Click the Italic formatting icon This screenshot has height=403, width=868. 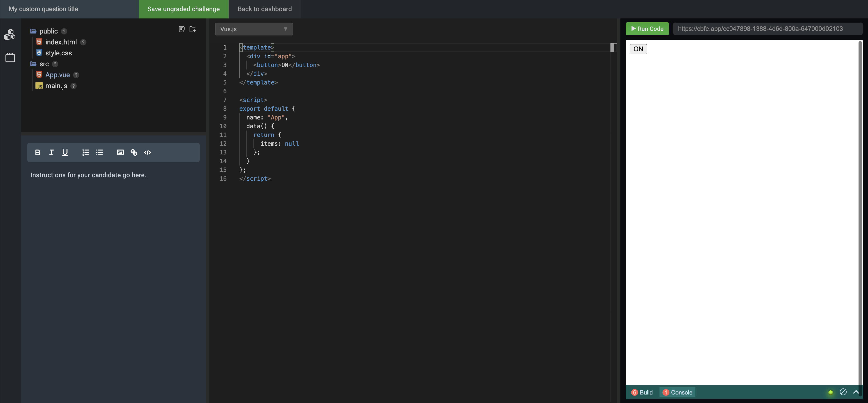(x=51, y=153)
